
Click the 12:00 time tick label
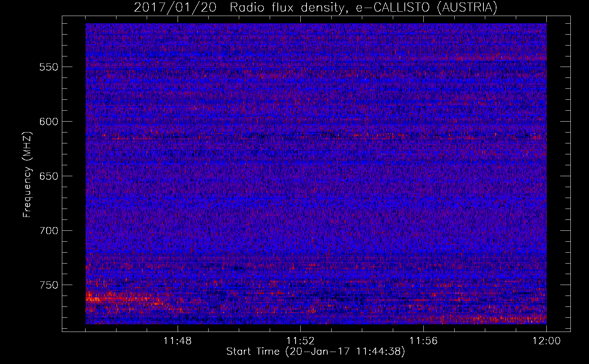[x=546, y=341]
